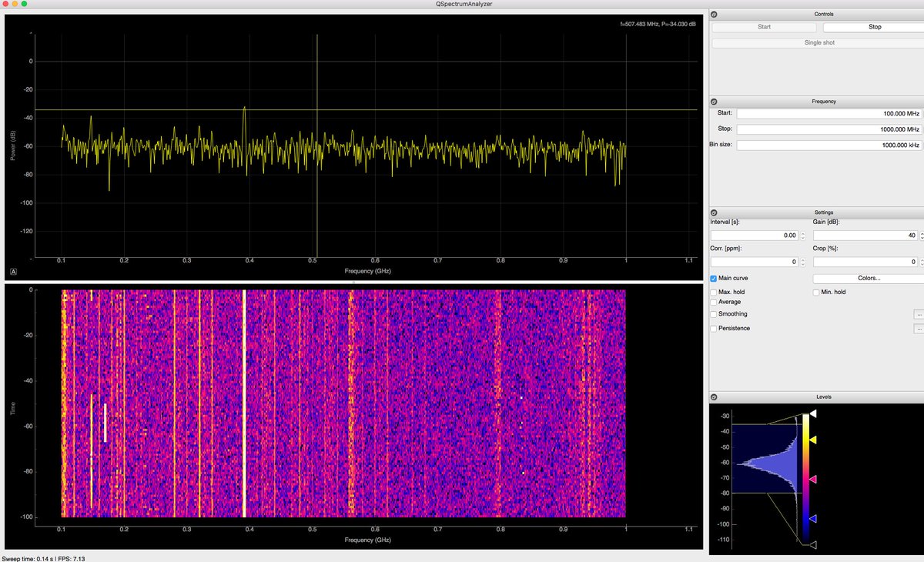
Task: Enable the Min. hold checkbox
Action: tap(817, 293)
